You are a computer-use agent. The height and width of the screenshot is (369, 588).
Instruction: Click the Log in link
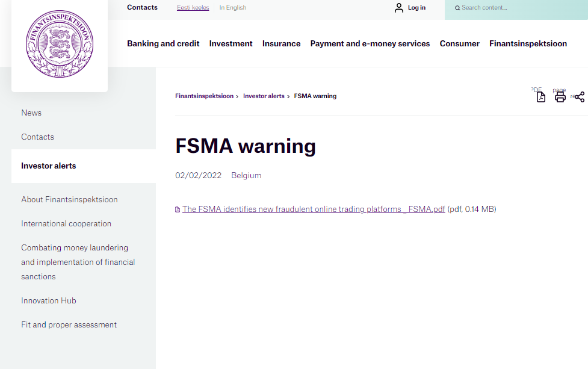coord(416,8)
